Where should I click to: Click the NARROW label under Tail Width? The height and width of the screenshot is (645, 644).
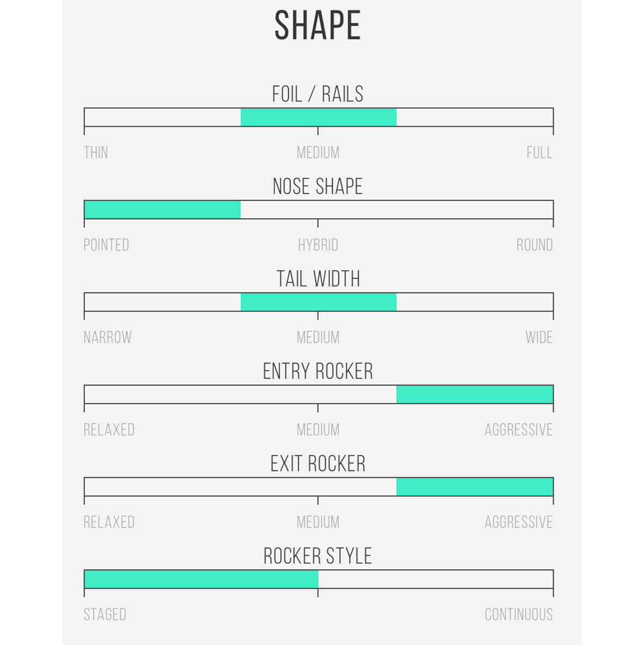pos(108,338)
